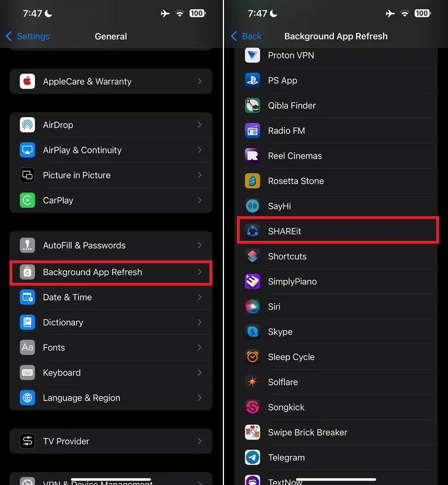The height and width of the screenshot is (485, 448).
Task: Tap the Sleep Cycle alarm icon
Action: 253,357
